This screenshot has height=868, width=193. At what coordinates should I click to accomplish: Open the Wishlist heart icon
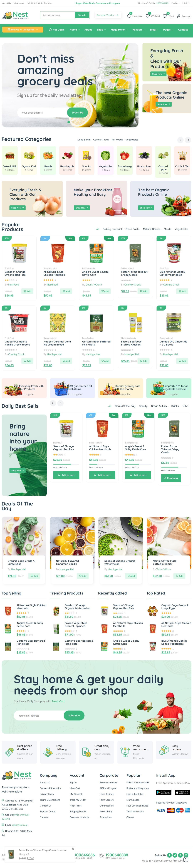(147, 16)
